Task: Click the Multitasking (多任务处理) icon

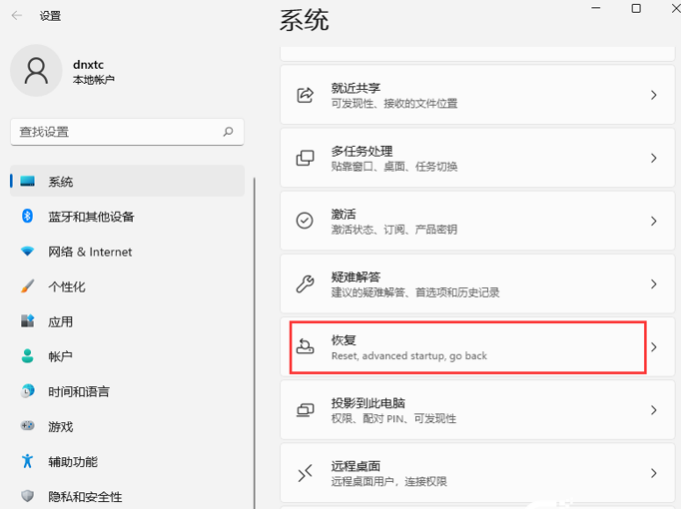Action: coord(305,158)
